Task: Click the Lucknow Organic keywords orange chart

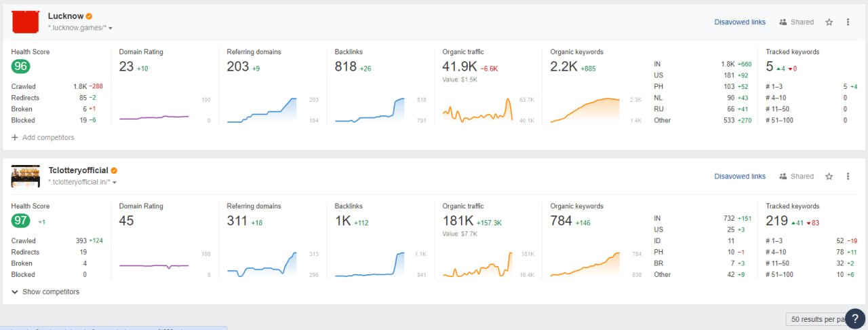Action: click(x=585, y=110)
